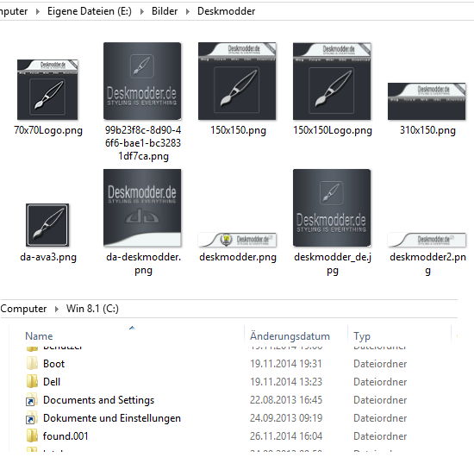Click the Dokumente und Einstellungen shortcut icon
This screenshot has height=476, width=474.
click(x=32, y=418)
